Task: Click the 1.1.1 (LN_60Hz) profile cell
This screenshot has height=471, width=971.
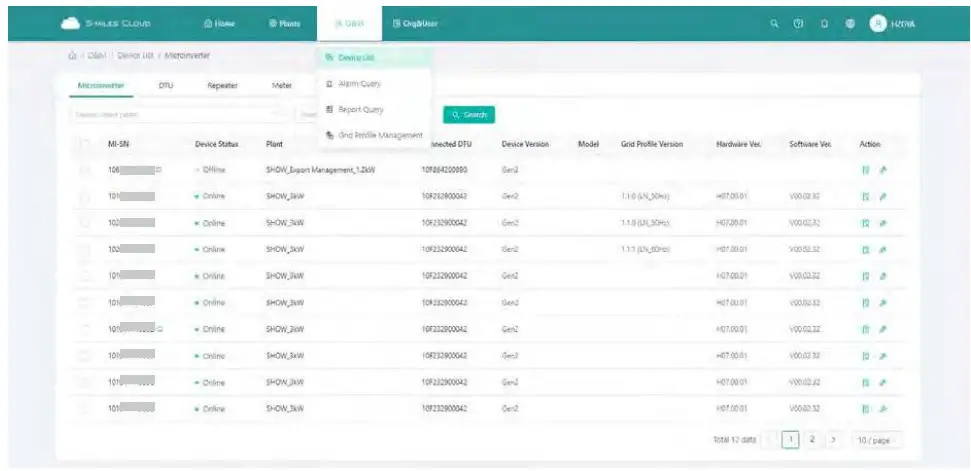Action: [x=645, y=249]
